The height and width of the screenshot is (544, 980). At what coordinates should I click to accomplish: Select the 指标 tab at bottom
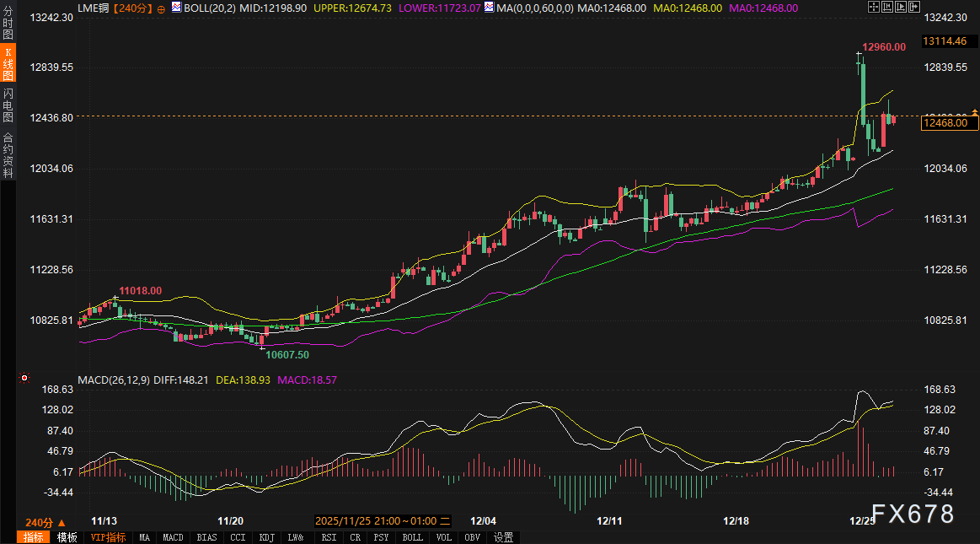tap(34, 537)
